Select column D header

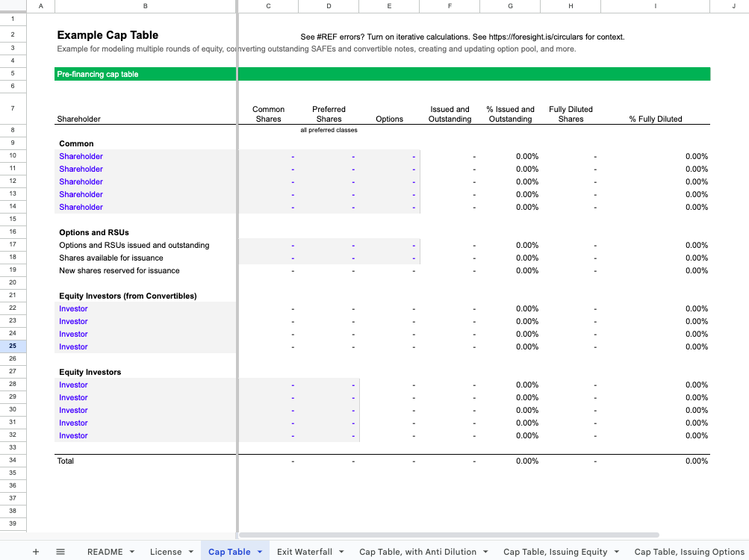tap(329, 6)
